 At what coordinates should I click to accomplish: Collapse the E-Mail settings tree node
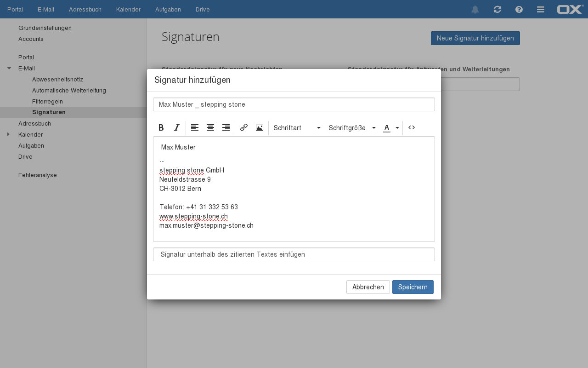[x=9, y=69]
